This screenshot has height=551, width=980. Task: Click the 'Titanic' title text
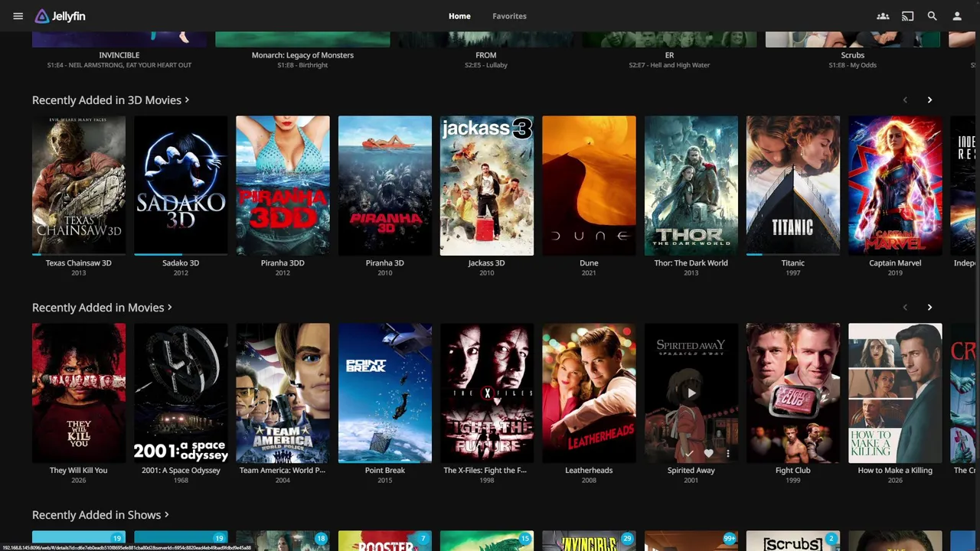(x=793, y=263)
